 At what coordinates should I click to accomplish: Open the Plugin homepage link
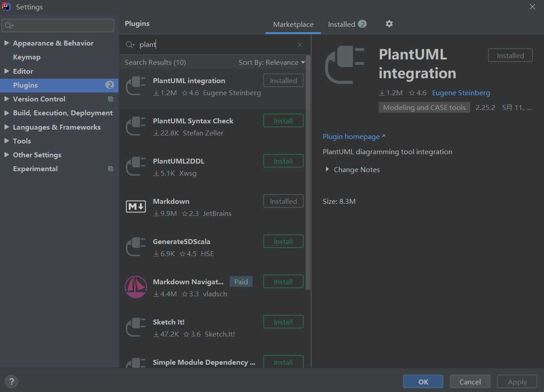pyautogui.click(x=351, y=137)
